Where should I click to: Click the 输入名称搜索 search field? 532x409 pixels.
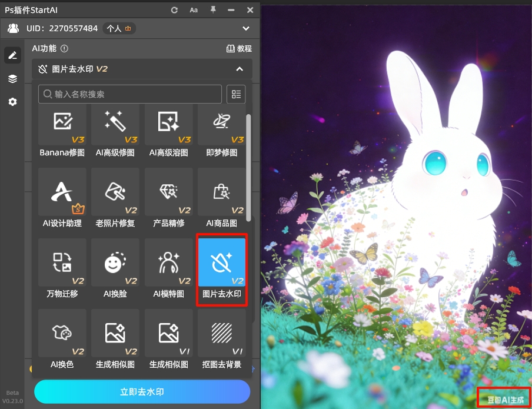130,94
